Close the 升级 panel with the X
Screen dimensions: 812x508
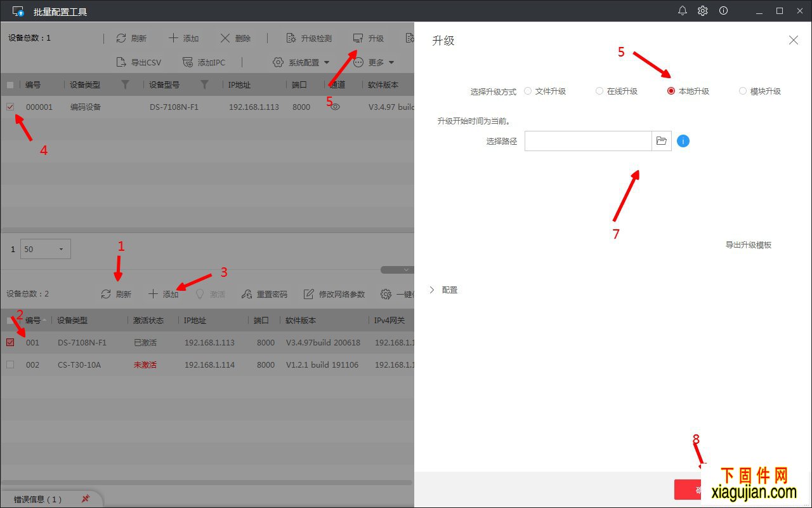point(794,40)
